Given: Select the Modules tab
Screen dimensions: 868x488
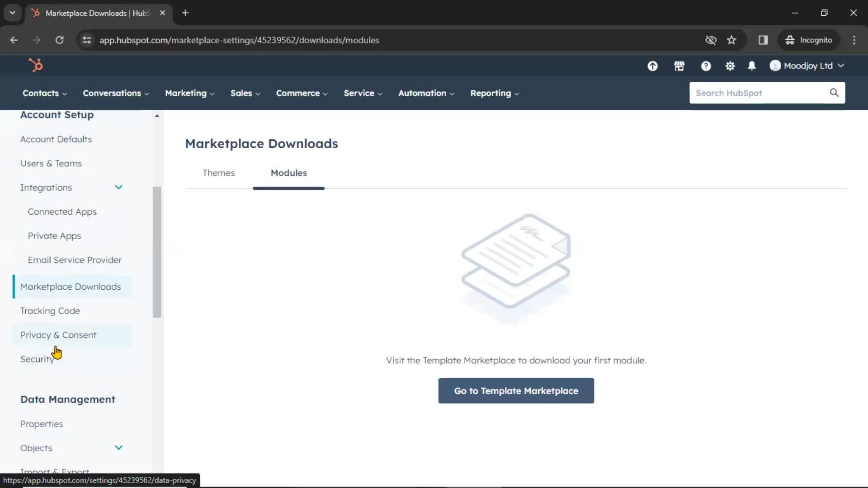Looking at the screenshot, I should click(288, 173).
